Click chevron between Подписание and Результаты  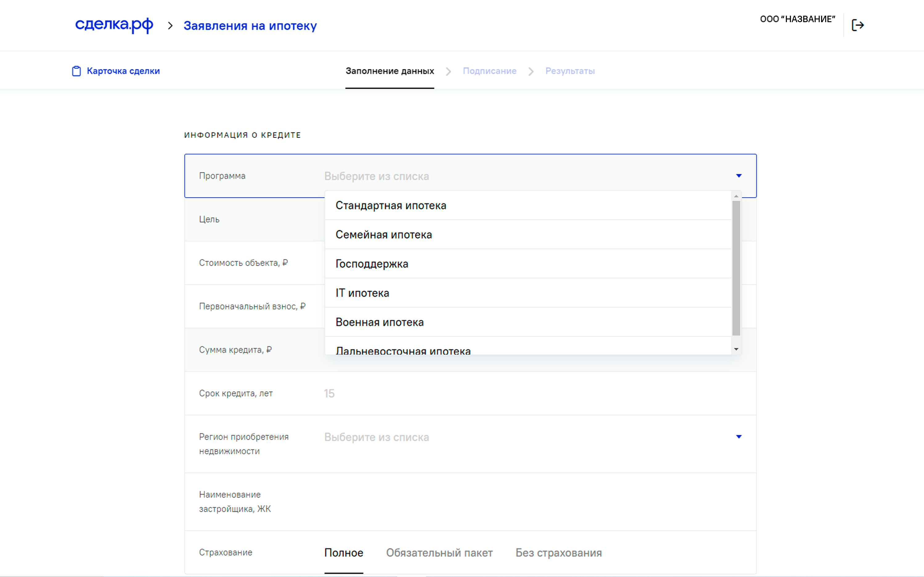coord(531,71)
